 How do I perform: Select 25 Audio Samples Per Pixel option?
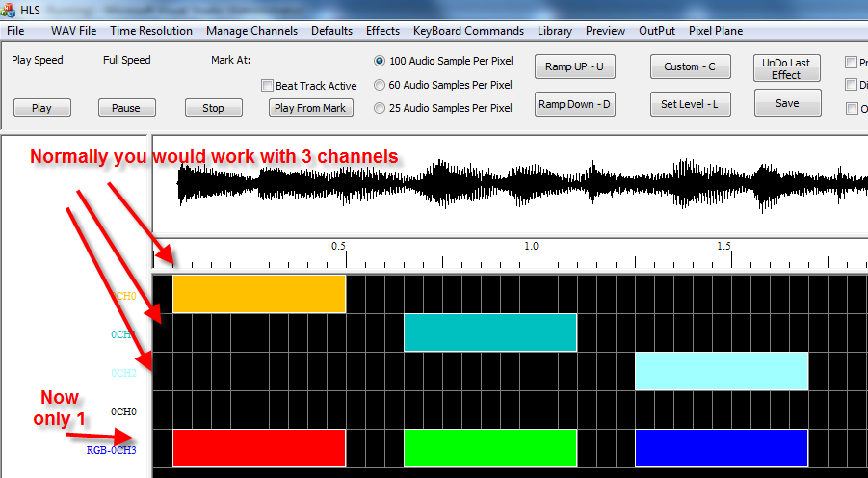pyautogui.click(x=380, y=108)
